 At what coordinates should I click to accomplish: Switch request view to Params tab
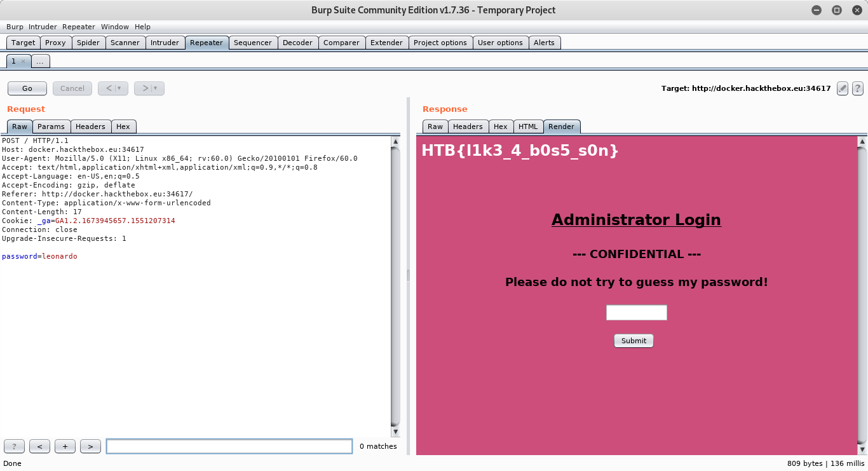coord(51,126)
